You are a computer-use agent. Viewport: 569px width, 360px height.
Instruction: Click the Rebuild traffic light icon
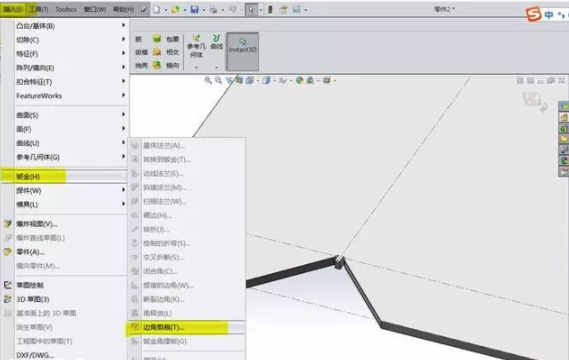point(270,9)
